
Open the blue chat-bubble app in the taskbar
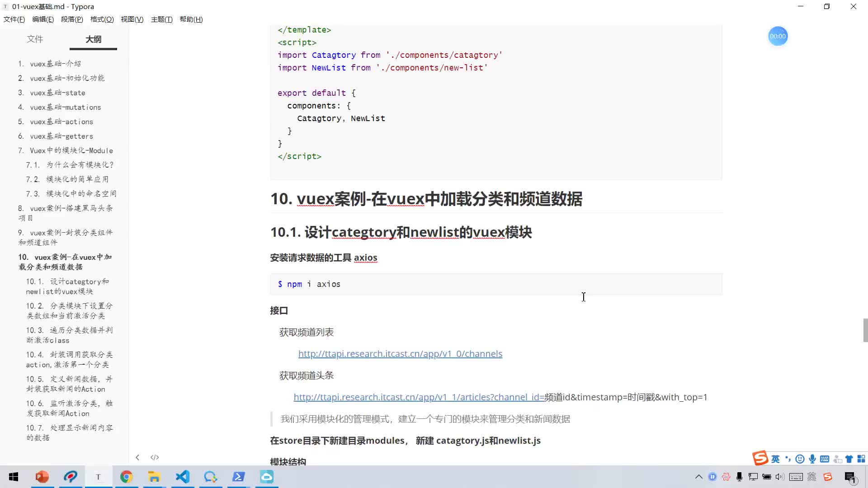pos(211,477)
